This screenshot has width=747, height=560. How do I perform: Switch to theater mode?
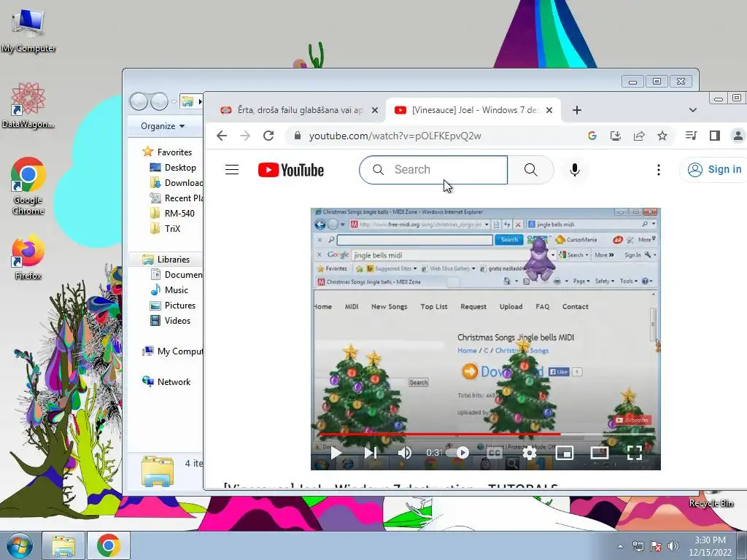(x=600, y=452)
